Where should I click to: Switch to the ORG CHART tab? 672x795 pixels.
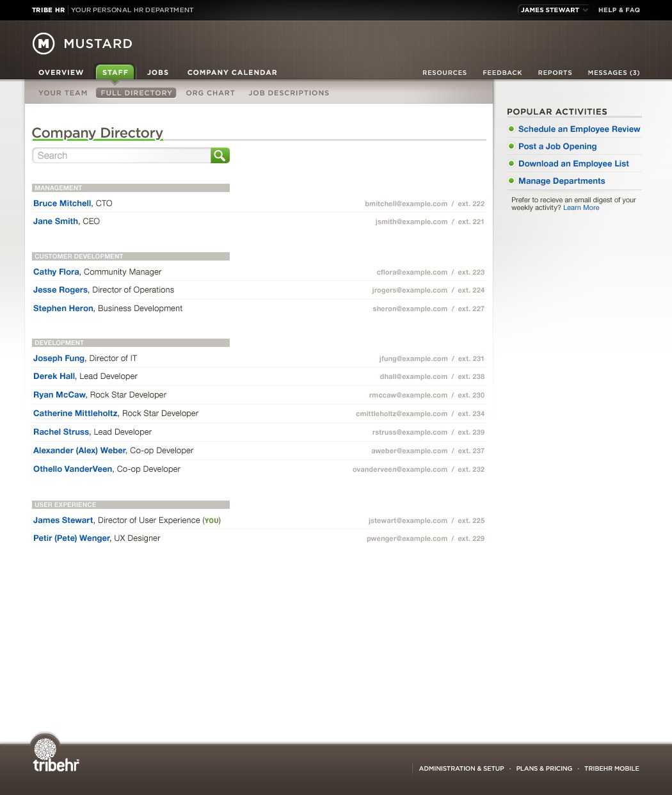tap(210, 93)
